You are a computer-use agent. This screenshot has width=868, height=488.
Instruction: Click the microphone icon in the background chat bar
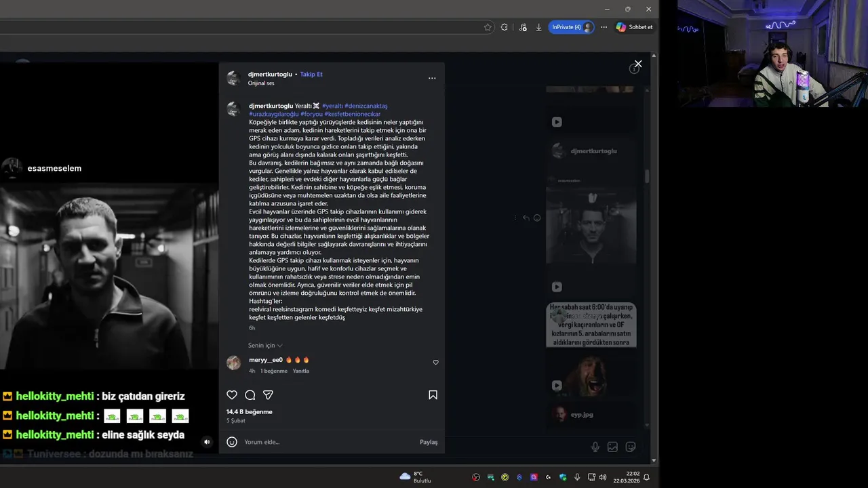pyautogui.click(x=595, y=447)
